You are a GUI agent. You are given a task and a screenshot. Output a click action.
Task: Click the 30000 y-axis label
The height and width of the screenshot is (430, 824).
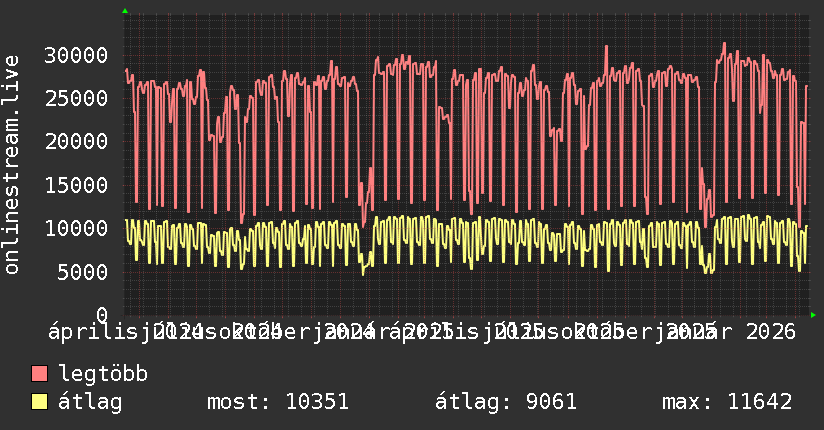(x=76, y=55)
